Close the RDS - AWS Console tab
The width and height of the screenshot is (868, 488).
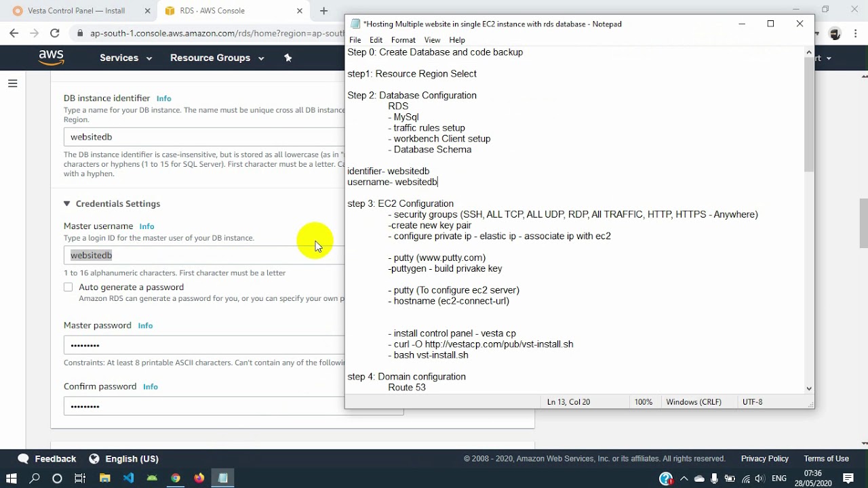(300, 11)
